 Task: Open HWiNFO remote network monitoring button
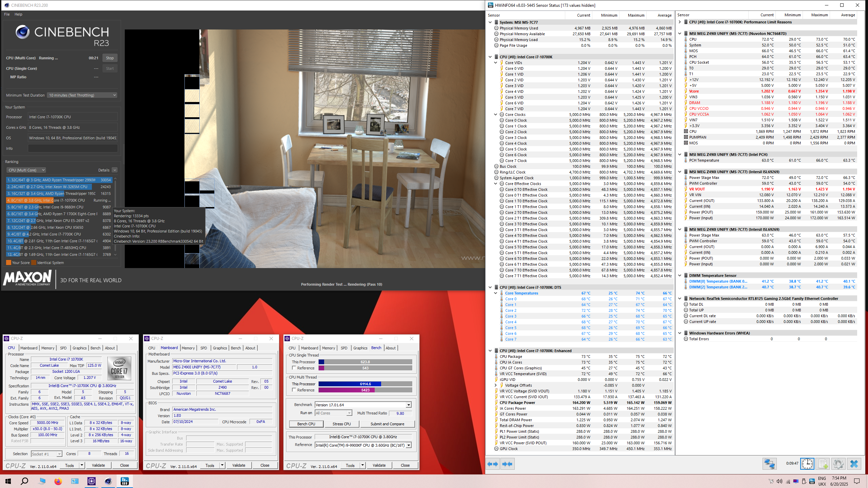click(769, 464)
